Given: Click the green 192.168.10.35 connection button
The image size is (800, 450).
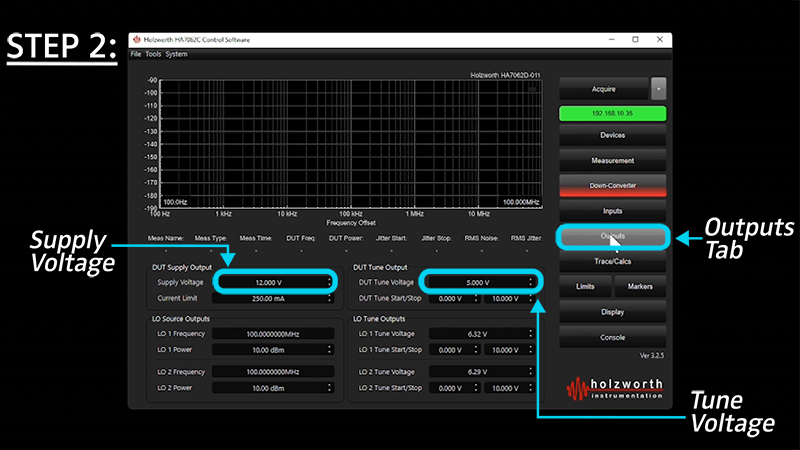Looking at the screenshot, I should [612, 113].
